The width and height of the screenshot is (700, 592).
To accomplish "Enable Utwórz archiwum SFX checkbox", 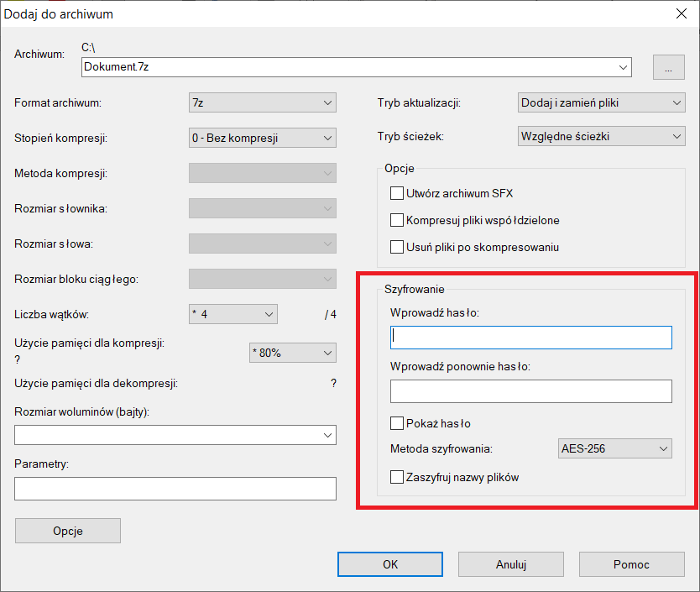I will click(x=397, y=193).
